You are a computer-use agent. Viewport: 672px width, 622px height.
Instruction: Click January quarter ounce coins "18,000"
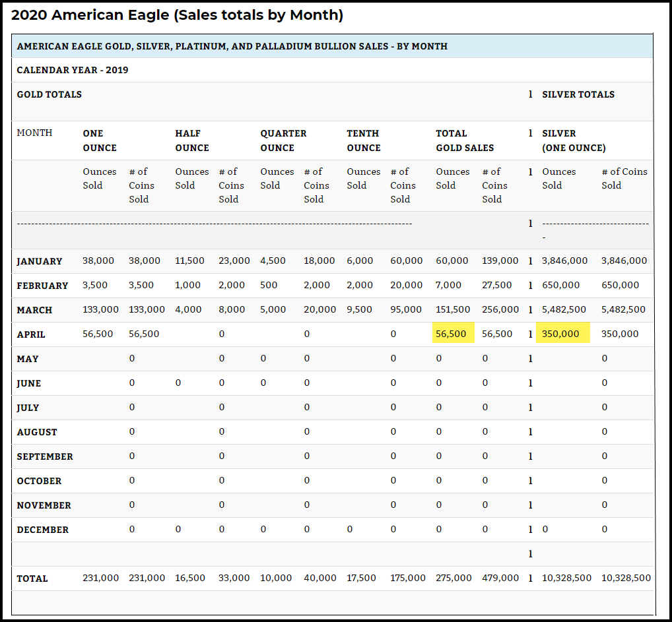[x=319, y=261]
